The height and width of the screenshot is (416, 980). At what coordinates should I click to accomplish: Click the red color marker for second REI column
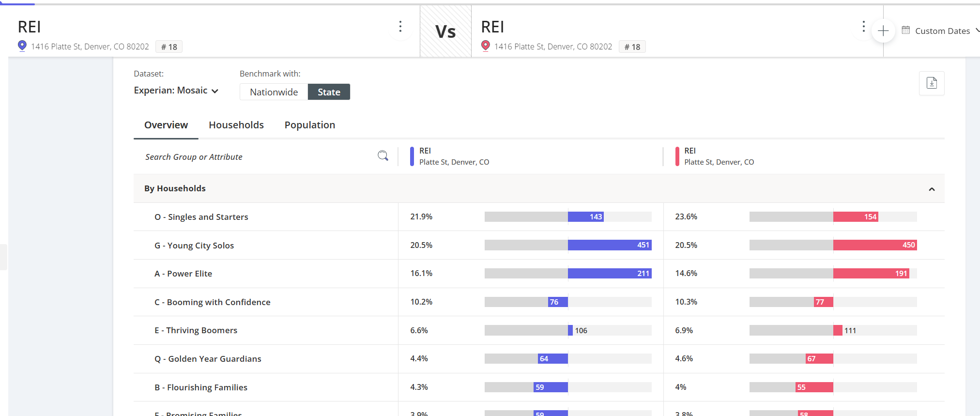coord(677,156)
